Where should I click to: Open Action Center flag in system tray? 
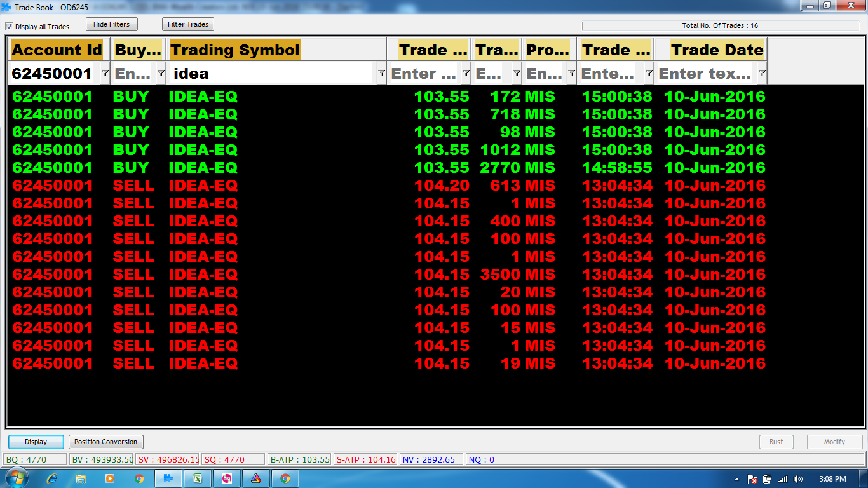tap(752, 479)
